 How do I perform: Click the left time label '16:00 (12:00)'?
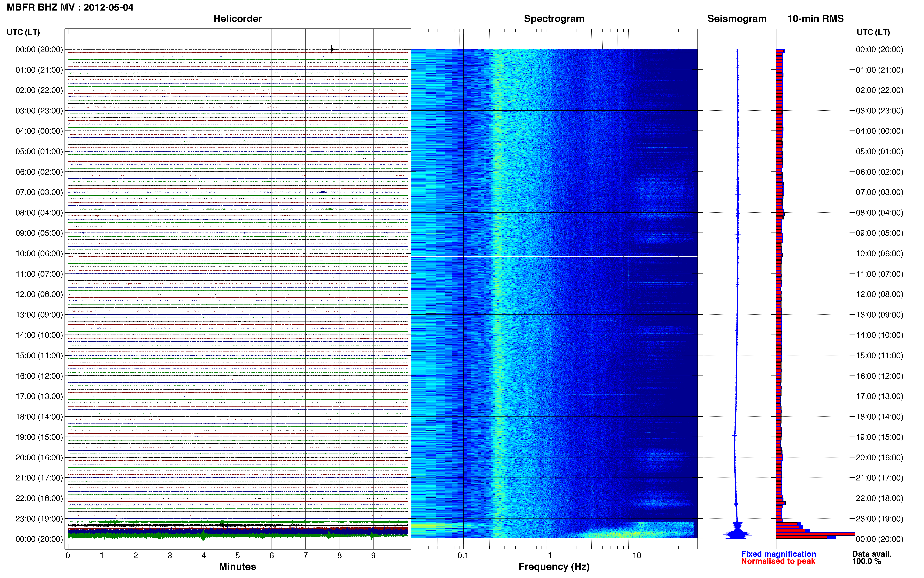click(39, 376)
